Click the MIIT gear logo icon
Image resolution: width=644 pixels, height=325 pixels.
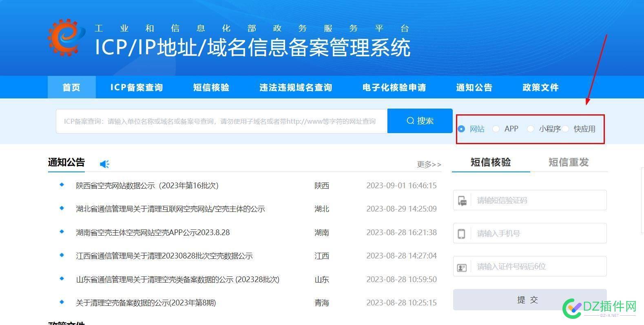[x=66, y=37]
